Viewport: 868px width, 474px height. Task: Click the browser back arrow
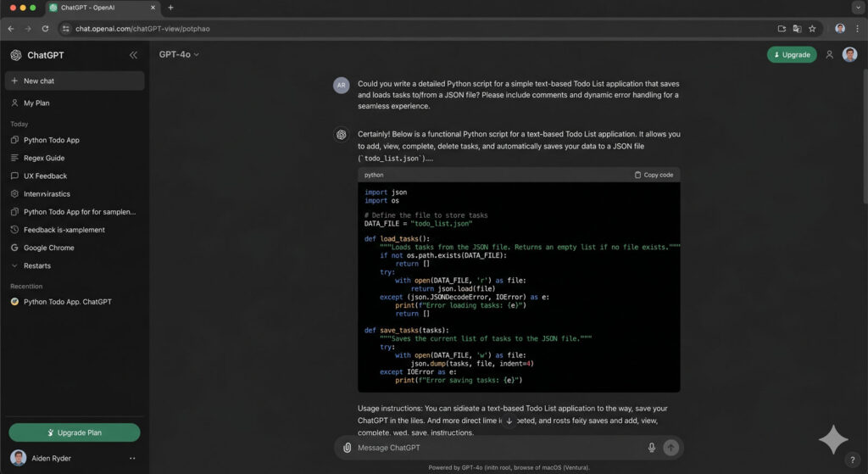11,29
